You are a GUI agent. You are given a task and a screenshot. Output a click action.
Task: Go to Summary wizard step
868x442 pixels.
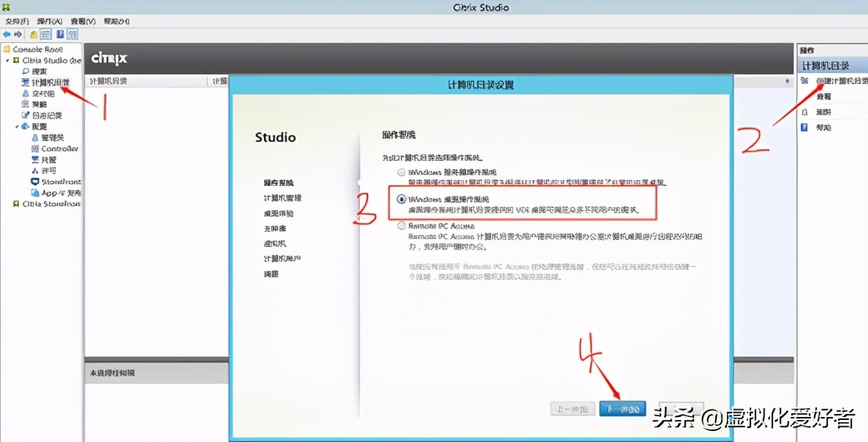point(271,274)
